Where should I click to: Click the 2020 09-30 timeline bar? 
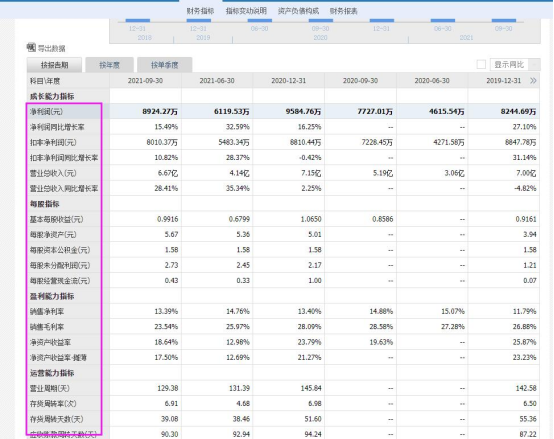coord(321,20)
